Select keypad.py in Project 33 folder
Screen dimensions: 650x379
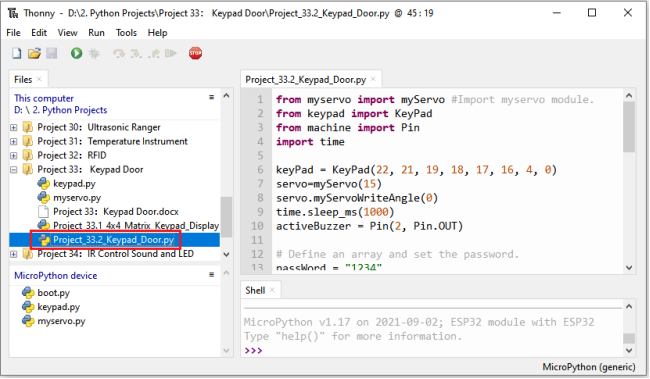point(74,183)
